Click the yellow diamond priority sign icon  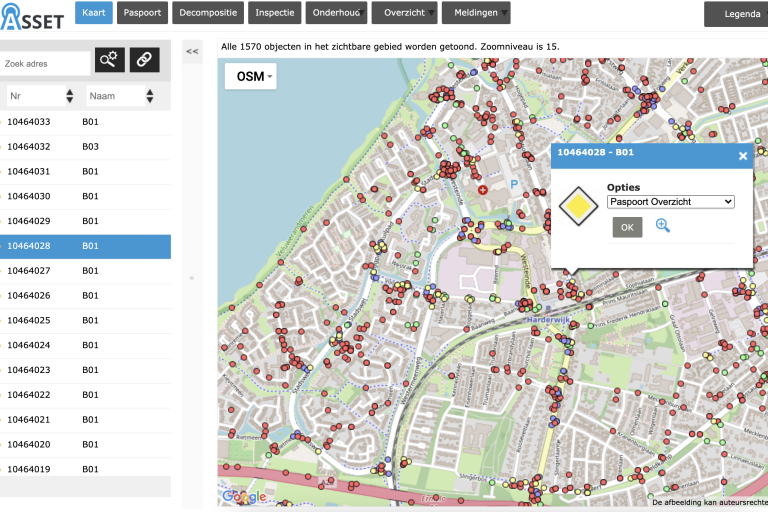[x=578, y=207]
